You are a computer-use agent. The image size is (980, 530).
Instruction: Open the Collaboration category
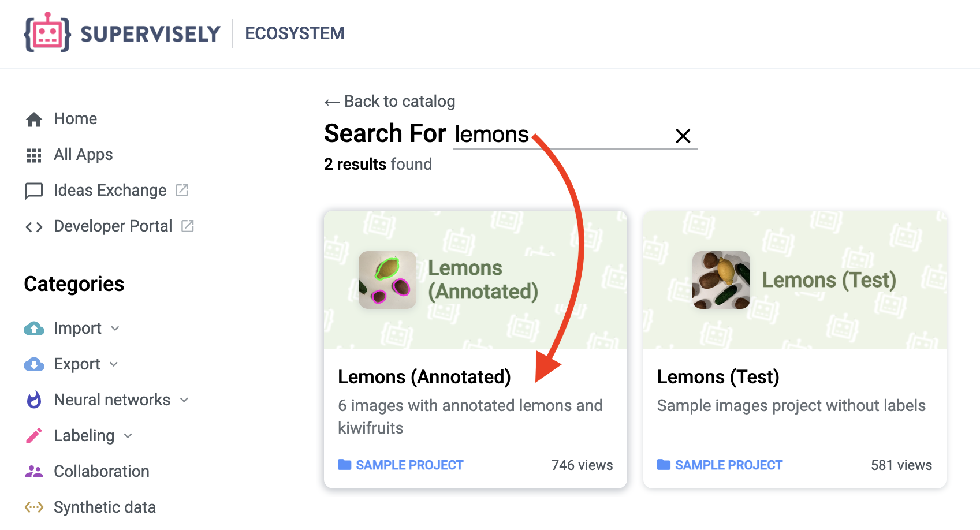(x=101, y=472)
